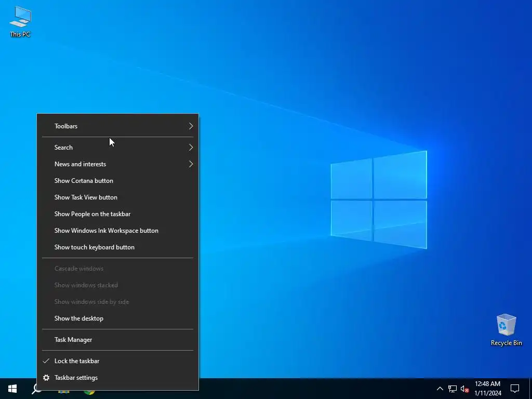Select Show windows stacked entry
Screen dimensions: 532x399
pyautogui.click(x=117, y=285)
